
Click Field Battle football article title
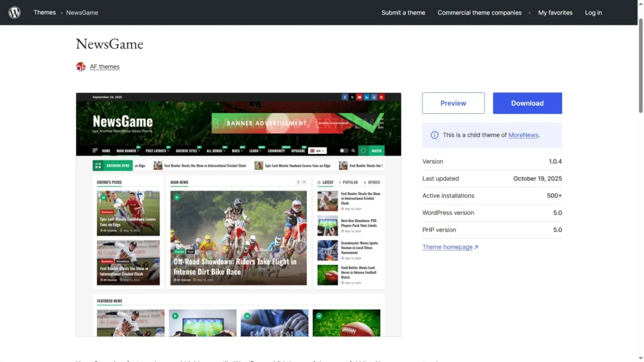click(358, 272)
